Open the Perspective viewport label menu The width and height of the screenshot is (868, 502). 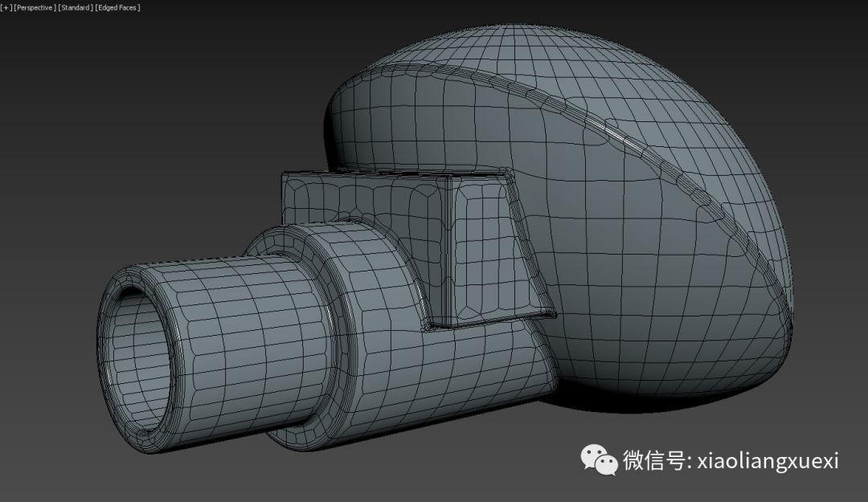(x=35, y=8)
